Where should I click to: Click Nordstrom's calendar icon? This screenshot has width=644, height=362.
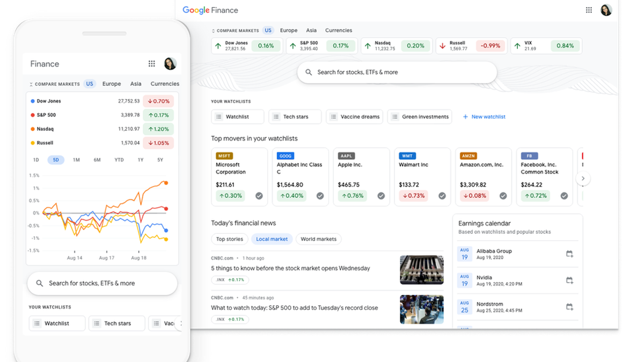[569, 306]
